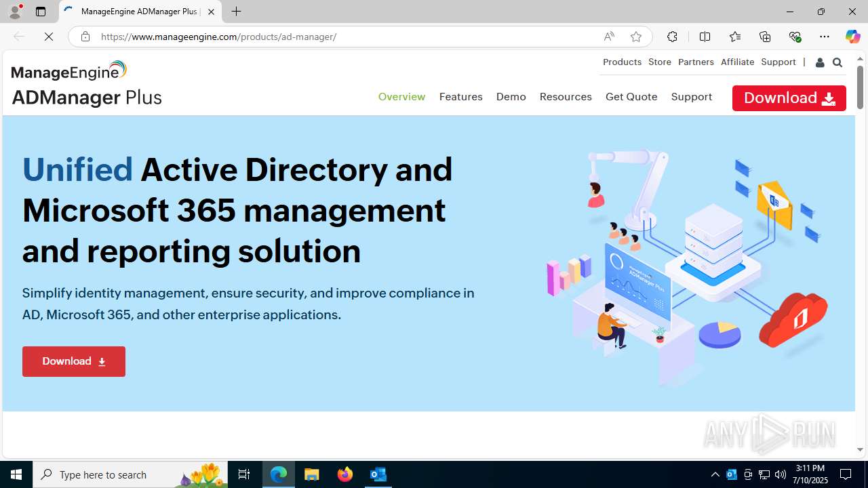Click the site search magnifier icon
The image size is (868, 488).
point(837,62)
